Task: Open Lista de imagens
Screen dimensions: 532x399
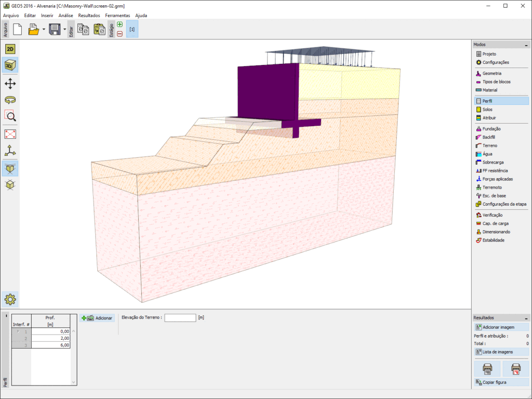Action: coord(501,352)
